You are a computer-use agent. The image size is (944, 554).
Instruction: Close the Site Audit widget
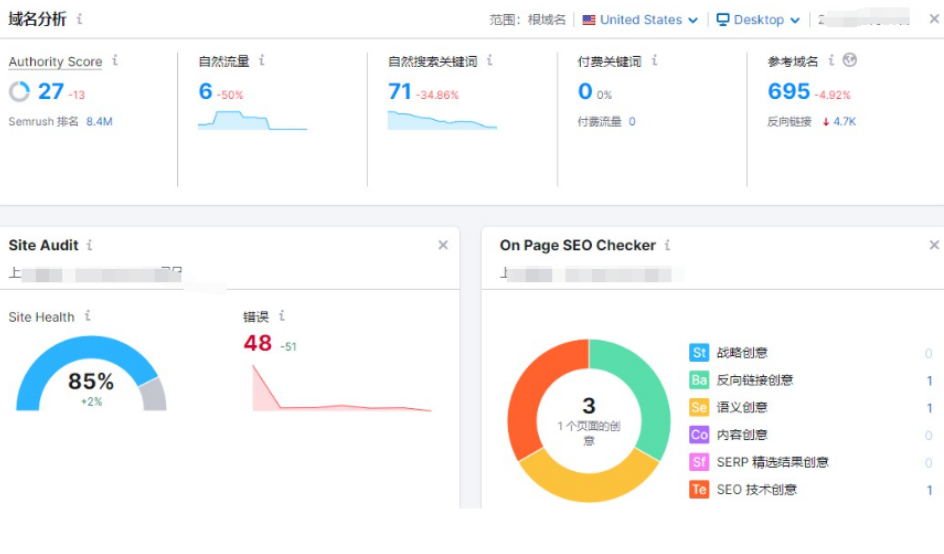pos(443,245)
